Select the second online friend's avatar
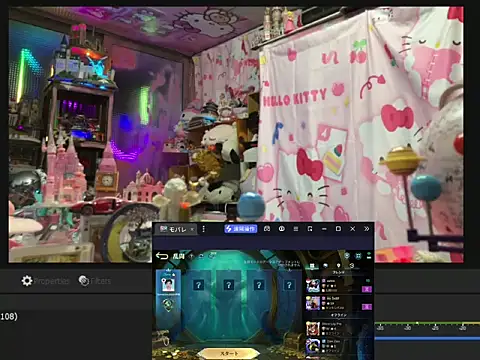480x360 pixels. tap(313, 303)
